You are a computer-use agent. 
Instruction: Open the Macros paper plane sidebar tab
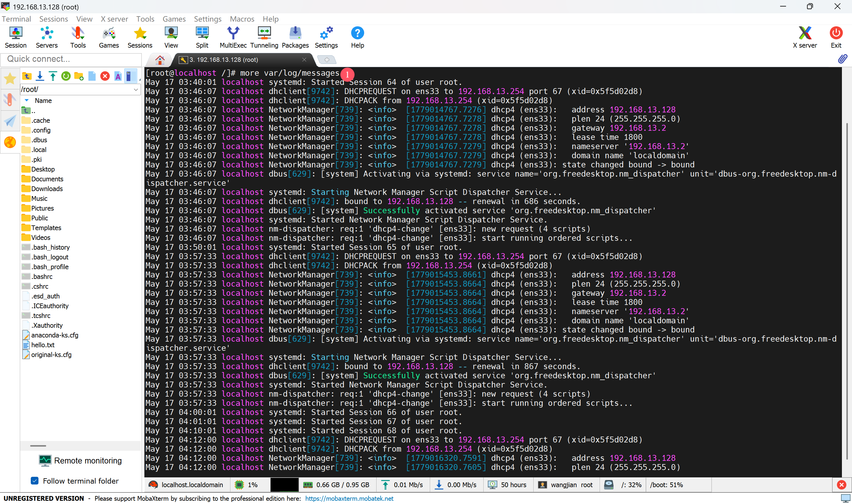point(10,121)
